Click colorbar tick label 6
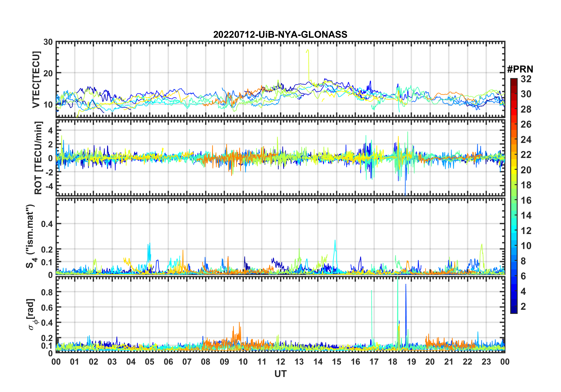561x392 pixels. click(x=523, y=276)
